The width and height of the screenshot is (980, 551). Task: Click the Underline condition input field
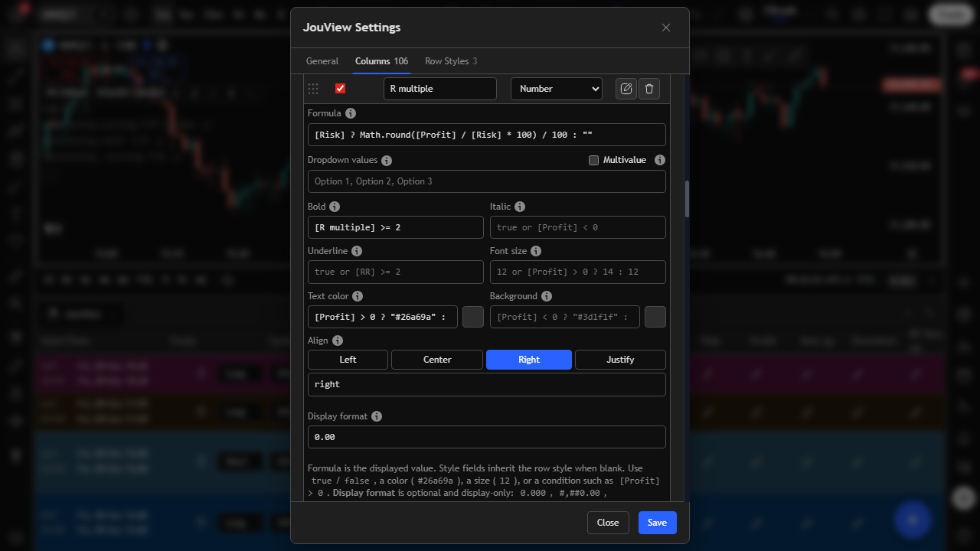(x=396, y=272)
